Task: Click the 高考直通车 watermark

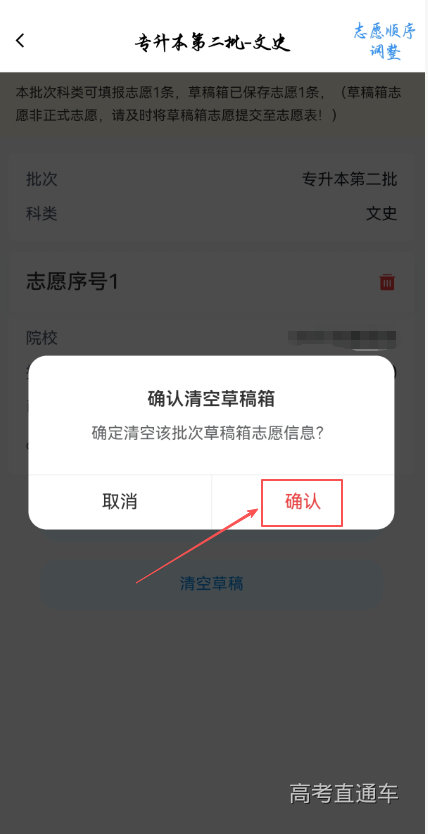Action: pos(343,794)
